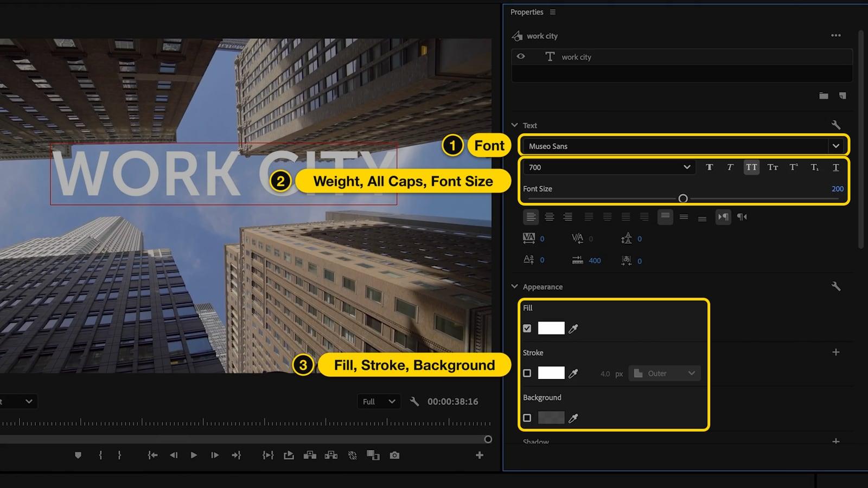This screenshot has width=868, height=488.
Task: Click the Lift icon in transport bar
Action: (x=310, y=455)
